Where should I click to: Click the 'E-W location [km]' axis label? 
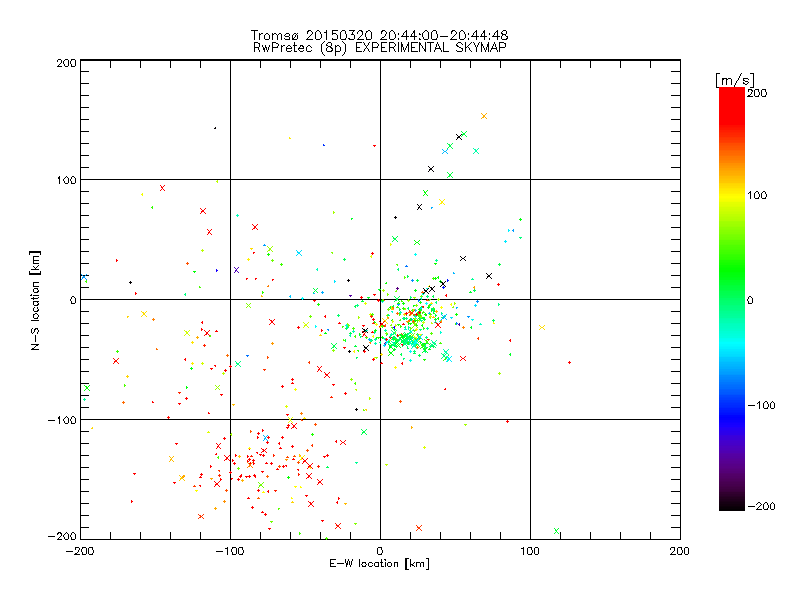point(379,564)
